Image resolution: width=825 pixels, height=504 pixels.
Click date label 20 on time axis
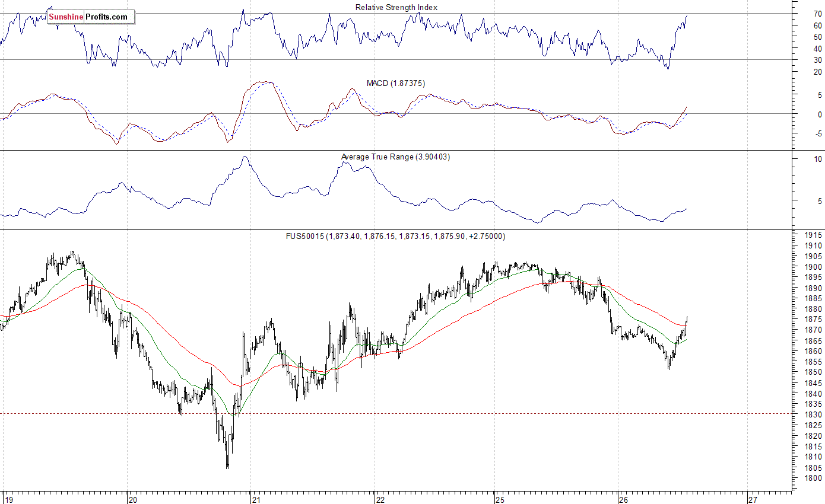tap(133, 499)
